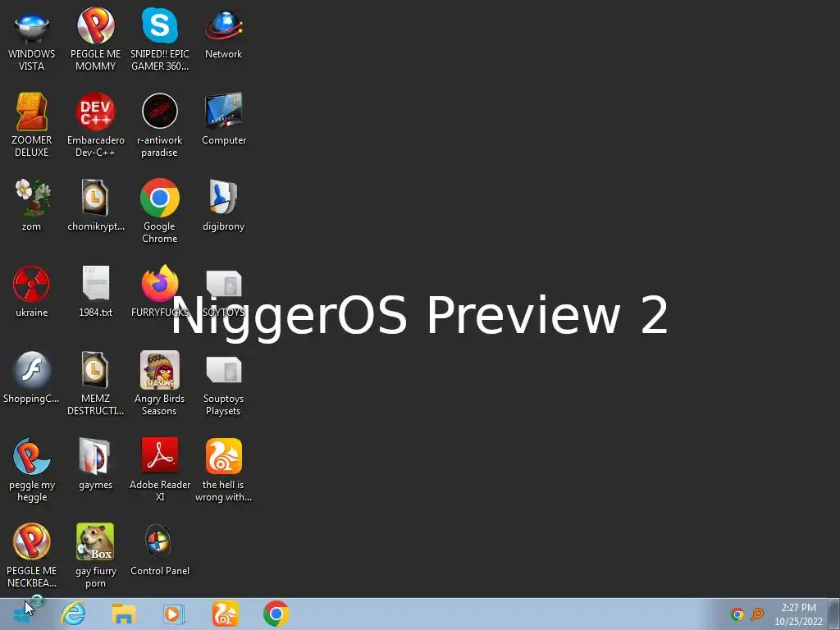Click the Chrome icon in system tray

point(737,614)
